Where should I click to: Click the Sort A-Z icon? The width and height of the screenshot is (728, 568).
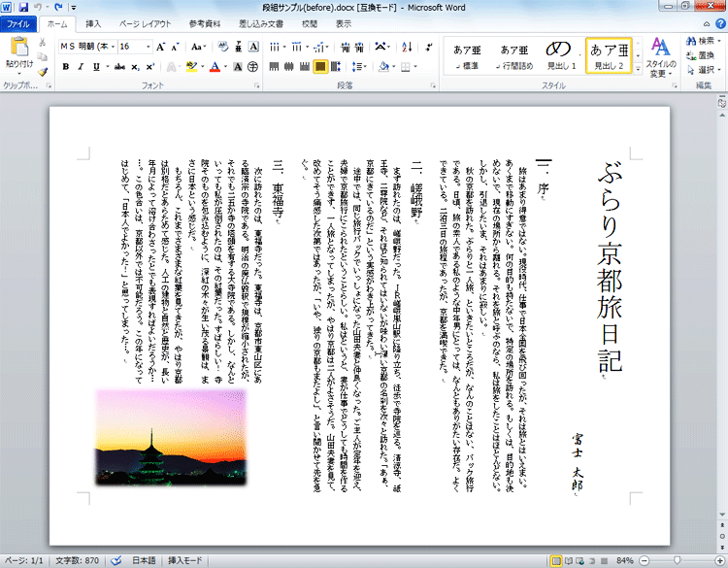click(x=407, y=47)
